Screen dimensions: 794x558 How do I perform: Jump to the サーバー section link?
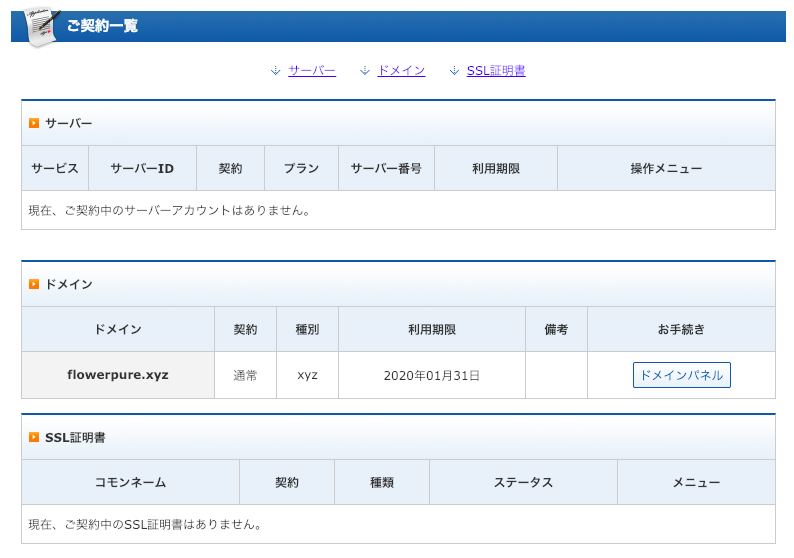[x=312, y=70]
